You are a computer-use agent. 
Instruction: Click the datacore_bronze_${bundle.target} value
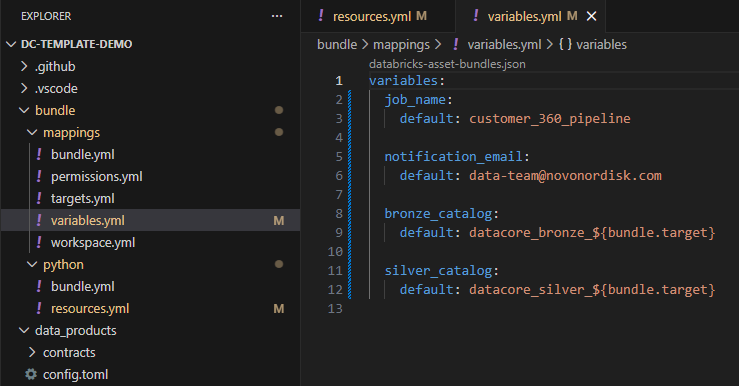coord(592,233)
